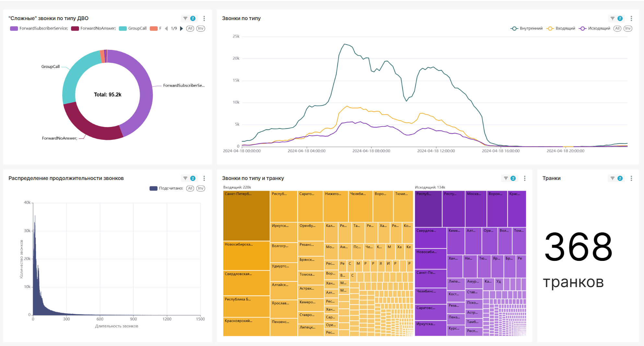Select the Сарато... cell in the yellow treemap
644x346 pixels.
click(310, 206)
